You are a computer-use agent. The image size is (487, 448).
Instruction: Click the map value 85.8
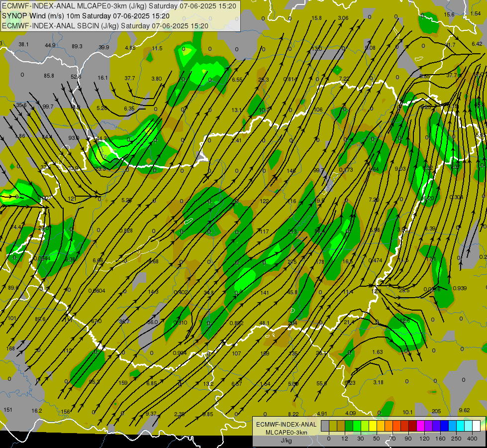click(x=49, y=76)
